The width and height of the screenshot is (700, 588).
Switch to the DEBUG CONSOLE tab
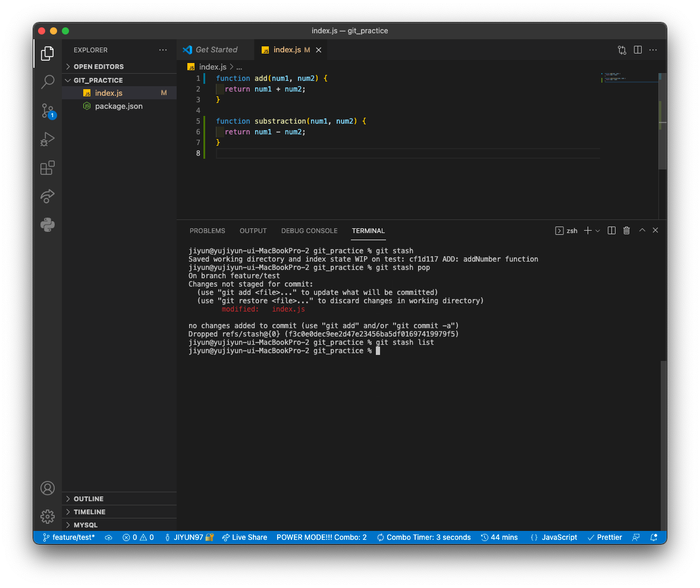[x=309, y=231]
